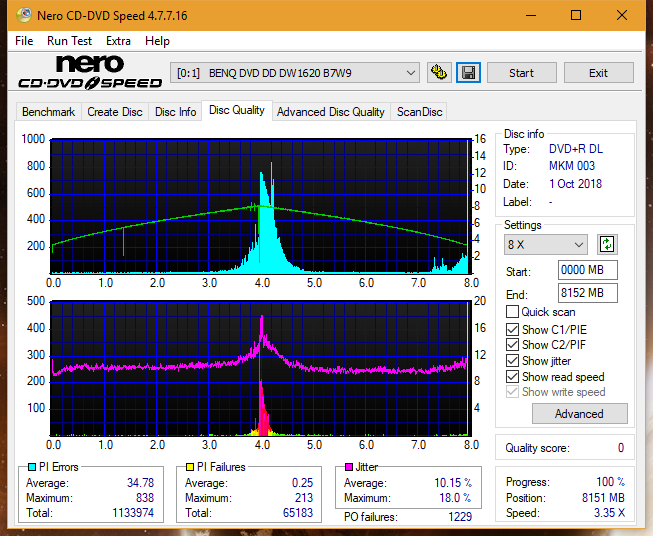Screen dimensions: 653x536
Task: Click the save floppy disk icon
Action: [x=469, y=73]
